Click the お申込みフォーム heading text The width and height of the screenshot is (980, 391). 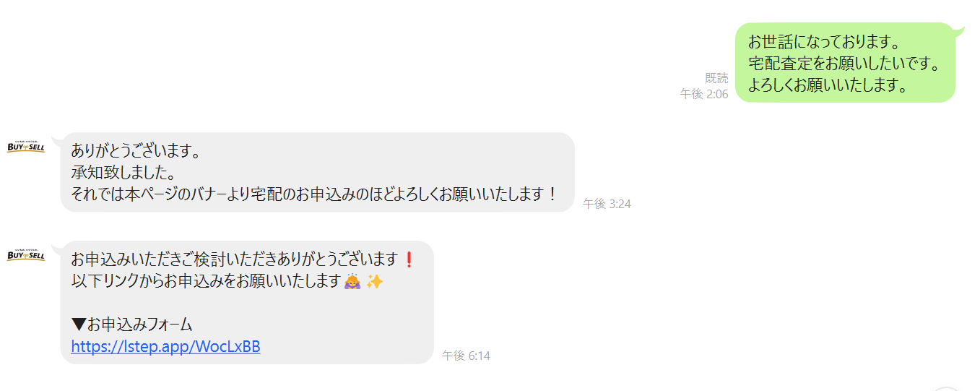coord(139,325)
